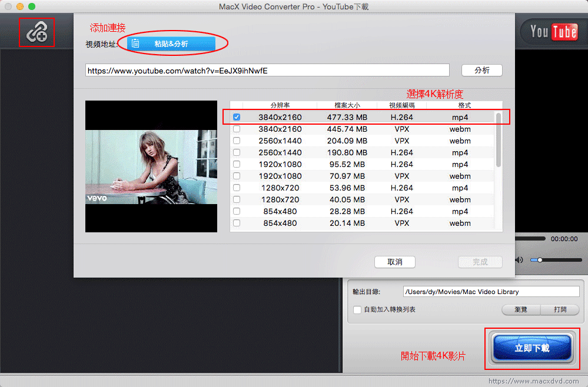
Task: Click the 53.96 MB file size cell
Action: [347, 188]
